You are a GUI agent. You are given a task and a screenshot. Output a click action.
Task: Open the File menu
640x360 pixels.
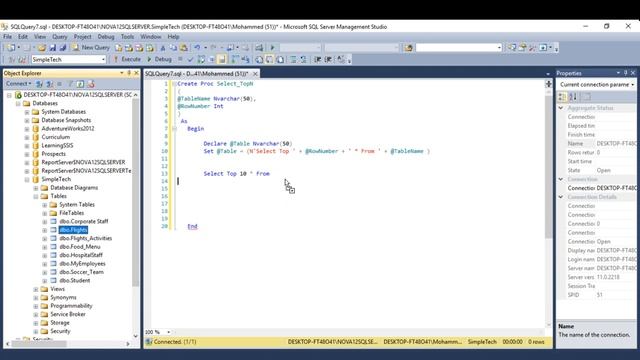click(8, 37)
